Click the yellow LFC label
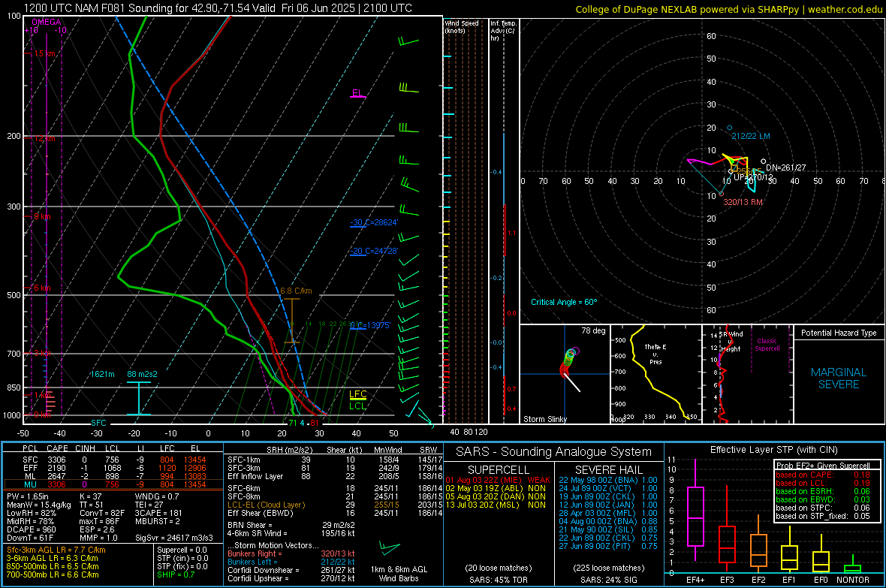 click(x=357, y=394)
